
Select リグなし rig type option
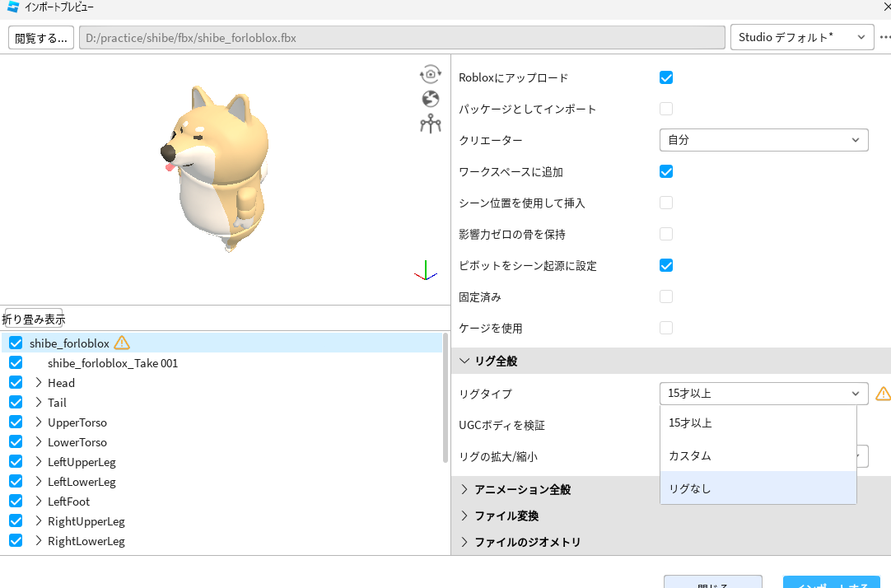(x=758, y=488)
